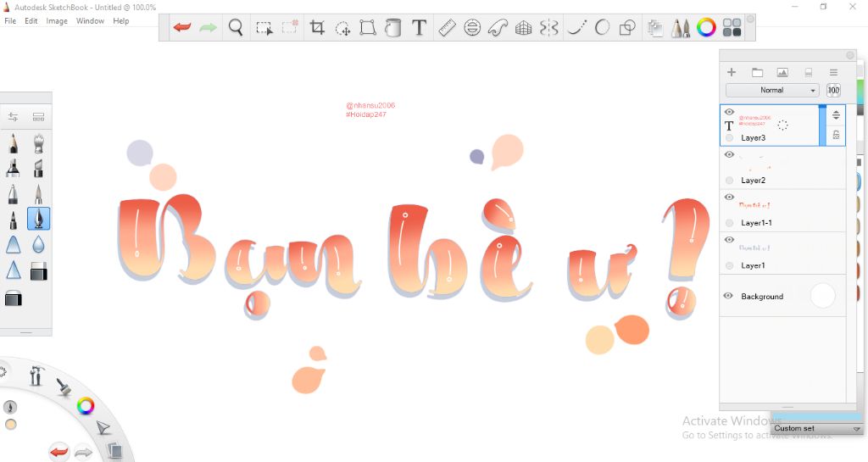Open the Perspective Guides tool

point(523,27)
